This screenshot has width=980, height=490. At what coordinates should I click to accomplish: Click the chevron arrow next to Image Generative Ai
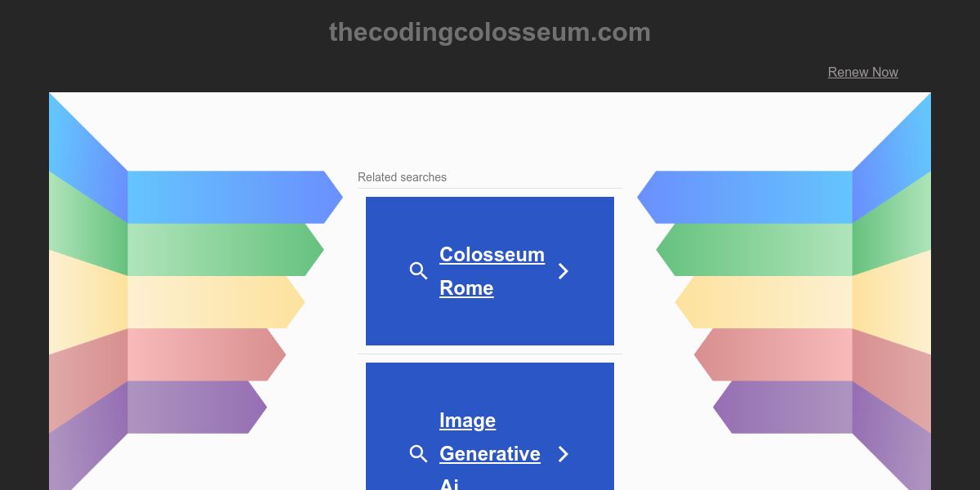(563, 454)
